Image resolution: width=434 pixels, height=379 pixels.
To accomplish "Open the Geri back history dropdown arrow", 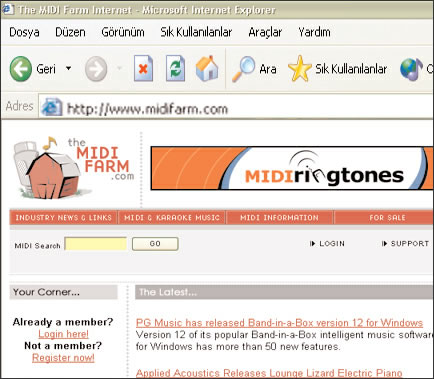I will [69, 68].
